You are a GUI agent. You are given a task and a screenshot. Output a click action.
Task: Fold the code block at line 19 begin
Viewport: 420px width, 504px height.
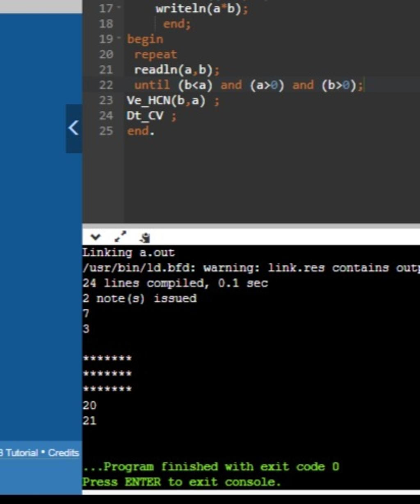119,39
